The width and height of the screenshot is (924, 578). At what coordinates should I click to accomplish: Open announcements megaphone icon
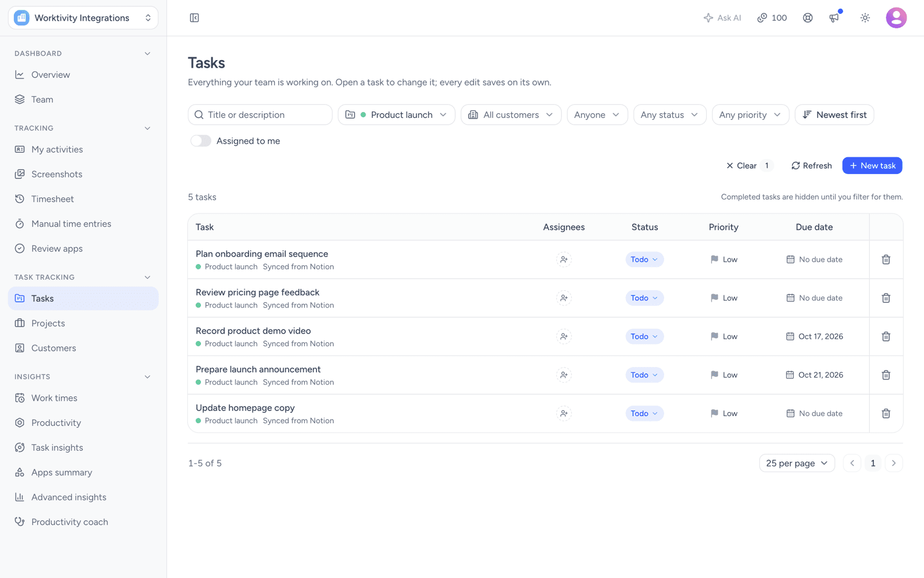tap(834, 18)
